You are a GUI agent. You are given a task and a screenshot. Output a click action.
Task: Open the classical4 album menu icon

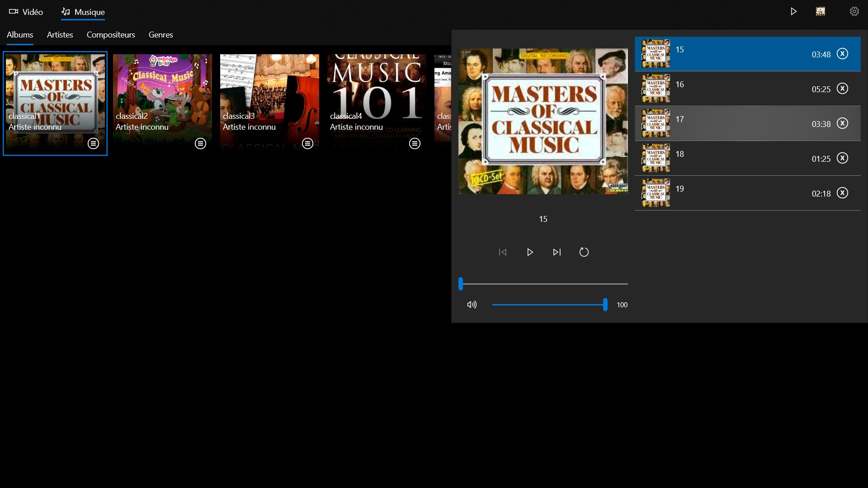pos(415,143)
